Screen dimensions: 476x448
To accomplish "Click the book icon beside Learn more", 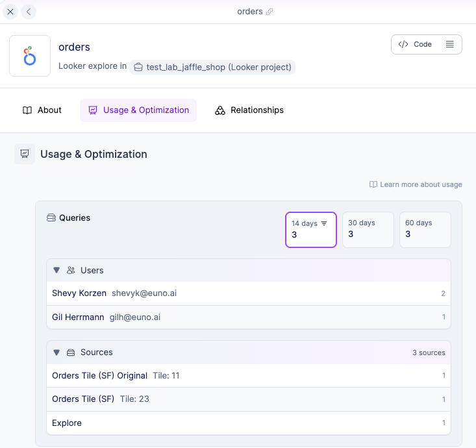I will 373,184.
